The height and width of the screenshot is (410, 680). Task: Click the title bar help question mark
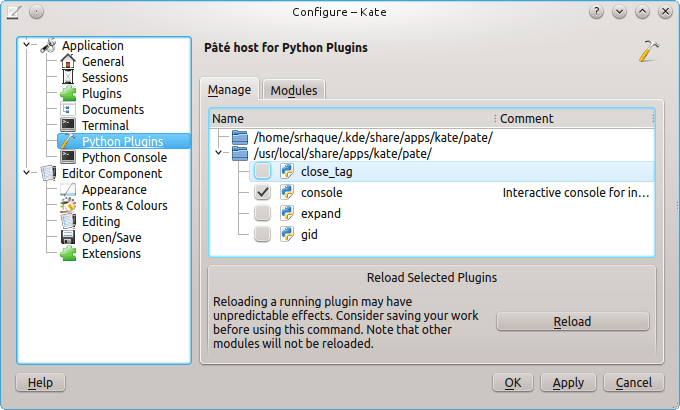[x=596, y=12]
